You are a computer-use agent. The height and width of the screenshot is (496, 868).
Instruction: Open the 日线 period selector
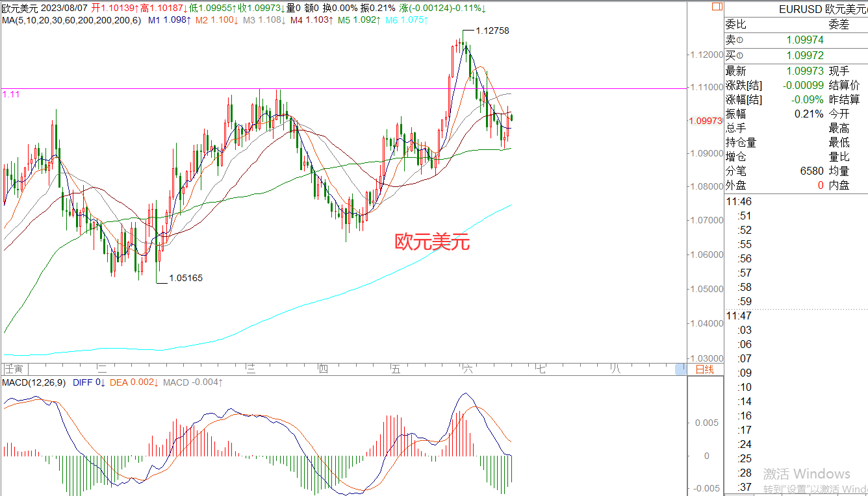[x=704, y=369]
